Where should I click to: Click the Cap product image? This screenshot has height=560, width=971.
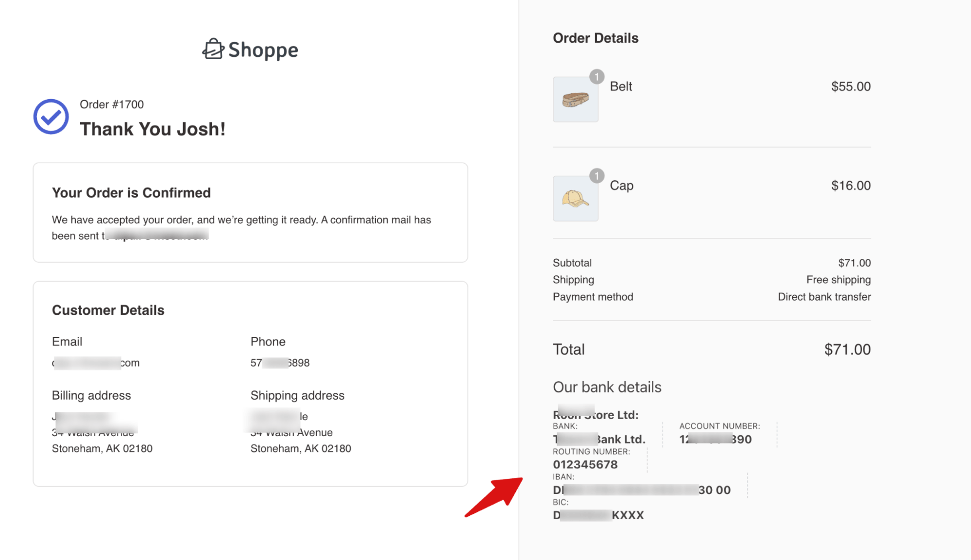(x=575, y=198)
